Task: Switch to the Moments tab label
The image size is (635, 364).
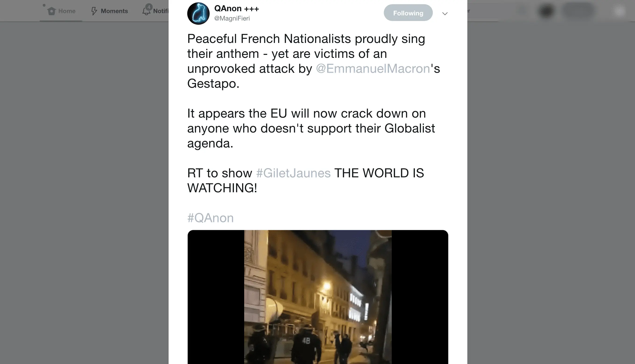Action: 114,11
